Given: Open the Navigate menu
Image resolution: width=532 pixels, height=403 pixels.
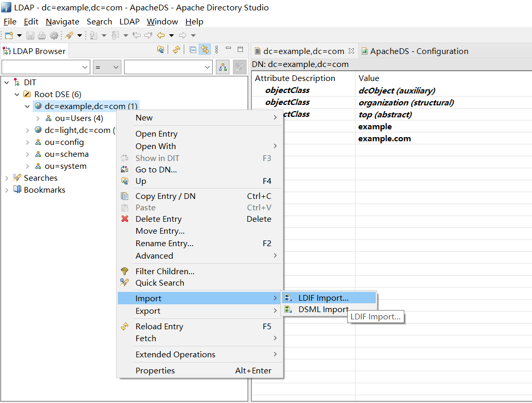Looking at the screenshot, I should [62, 22].
